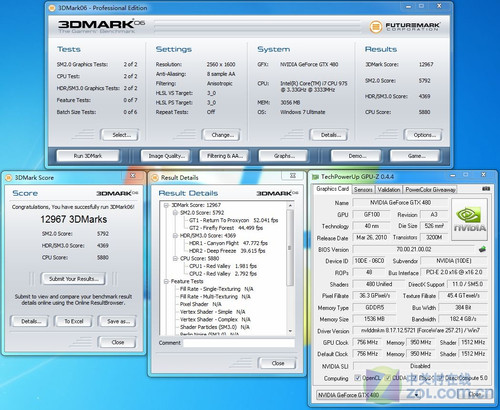
Task: Open Filtering & AA... settings
Action: click(x=225, y=156)
